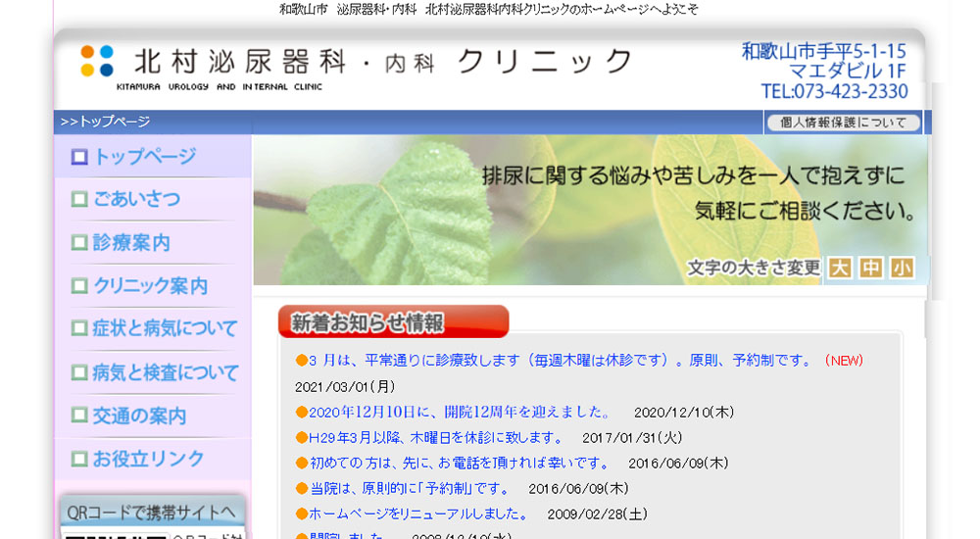This screenshot has width=980, height=539.
Task: Click the page-top welcome text line
Action: coord(489,9)
